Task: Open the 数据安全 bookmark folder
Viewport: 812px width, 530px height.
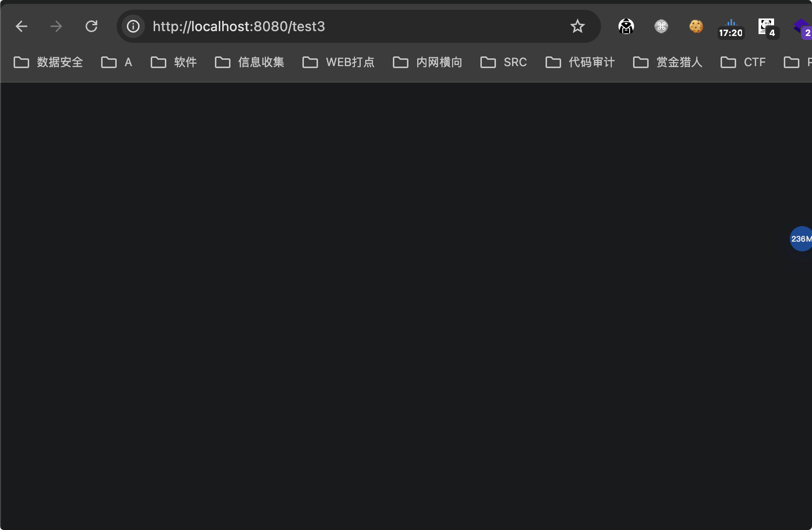Action: pyautogui.click(x=48, y=62)
